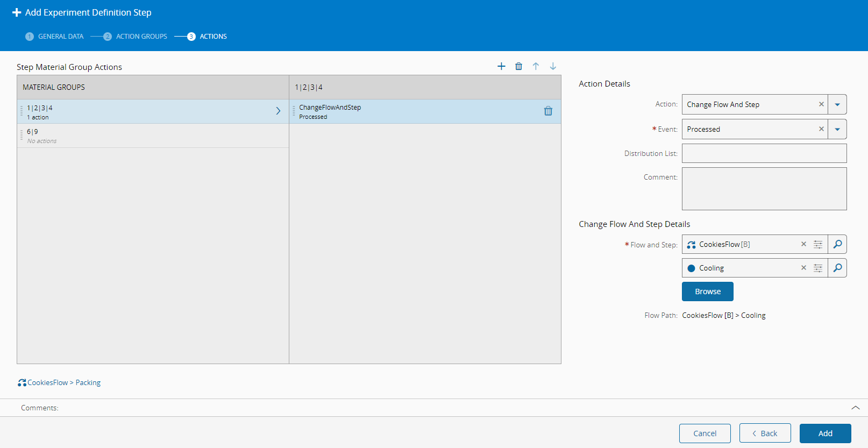The image size is (868, 448).
Task: Open filter options on CookiesFlow field
Action: (818, 244)
